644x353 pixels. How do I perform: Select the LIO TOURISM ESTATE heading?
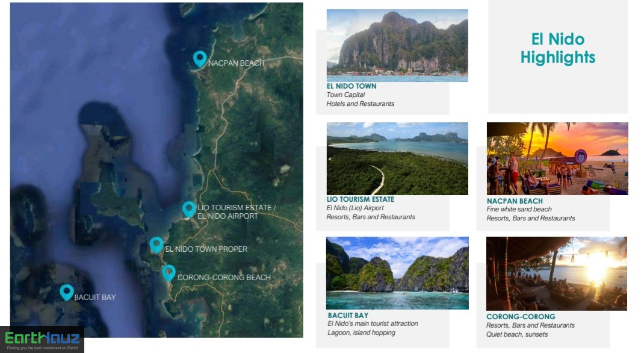(x=360, y=199)
